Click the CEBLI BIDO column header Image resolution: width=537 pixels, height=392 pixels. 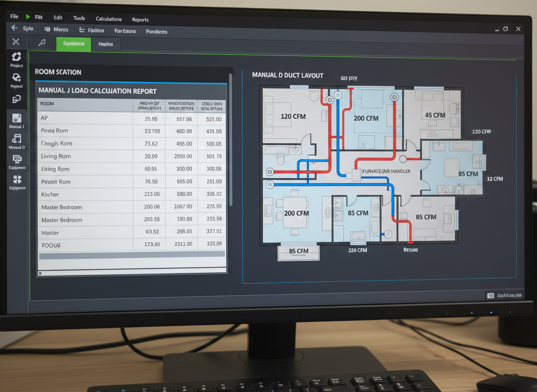pyautogui.click(x=212, y=106)
